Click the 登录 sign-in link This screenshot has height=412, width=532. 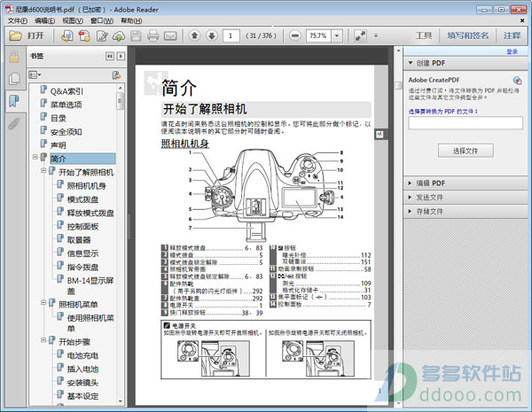[512, 51]
